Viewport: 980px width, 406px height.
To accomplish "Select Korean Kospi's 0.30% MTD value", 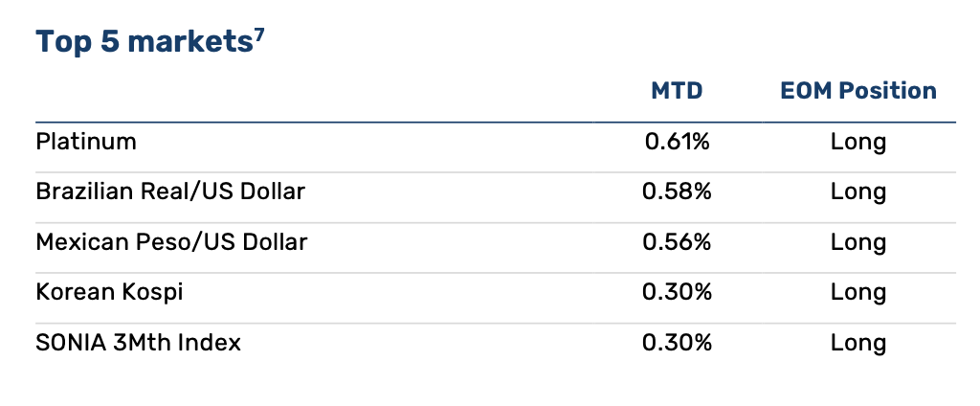I will (x=677, y=291).
